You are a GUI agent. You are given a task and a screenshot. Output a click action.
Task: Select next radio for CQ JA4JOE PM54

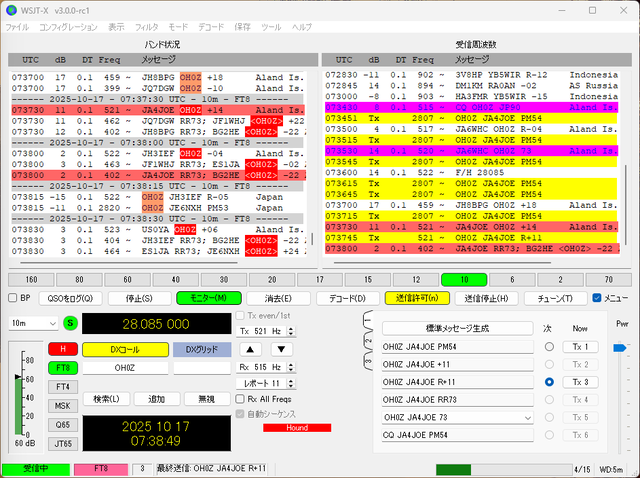tap(549, 435)
